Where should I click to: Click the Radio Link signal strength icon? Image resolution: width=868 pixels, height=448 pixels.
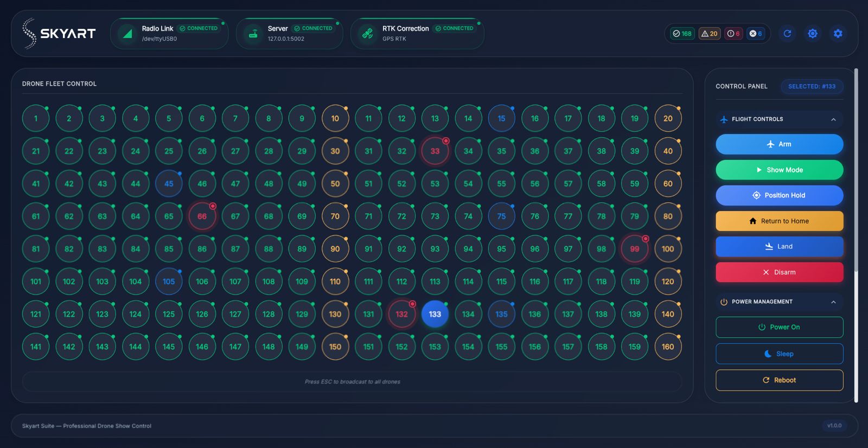pos(127,34)
